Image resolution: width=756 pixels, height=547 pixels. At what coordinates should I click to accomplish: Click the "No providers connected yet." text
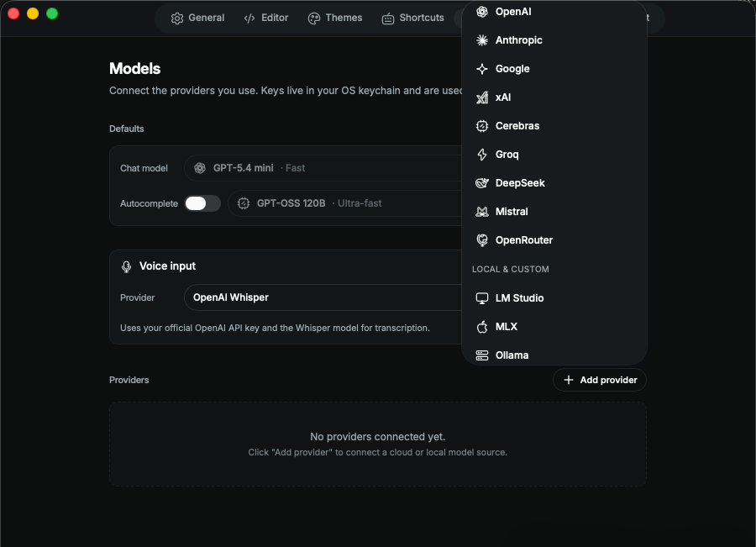[377, 437]
